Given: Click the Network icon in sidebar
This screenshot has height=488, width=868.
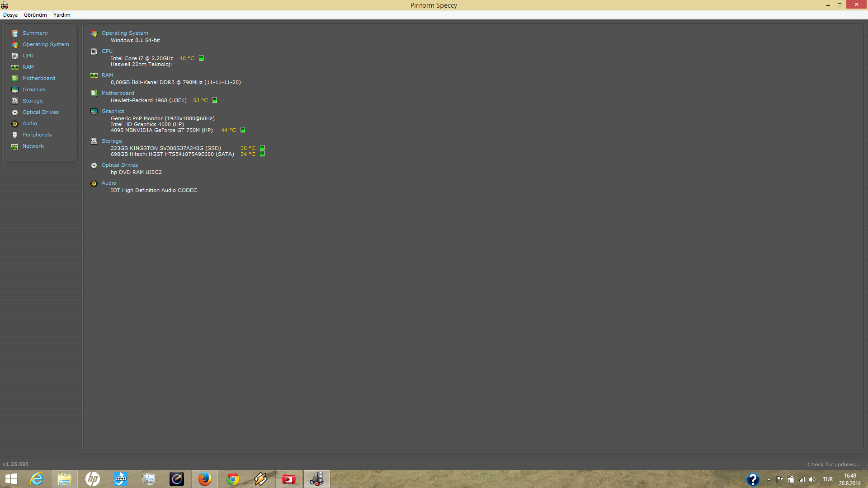Looking at the screenshot, I should pyautogui.click(x=15, y=146).
